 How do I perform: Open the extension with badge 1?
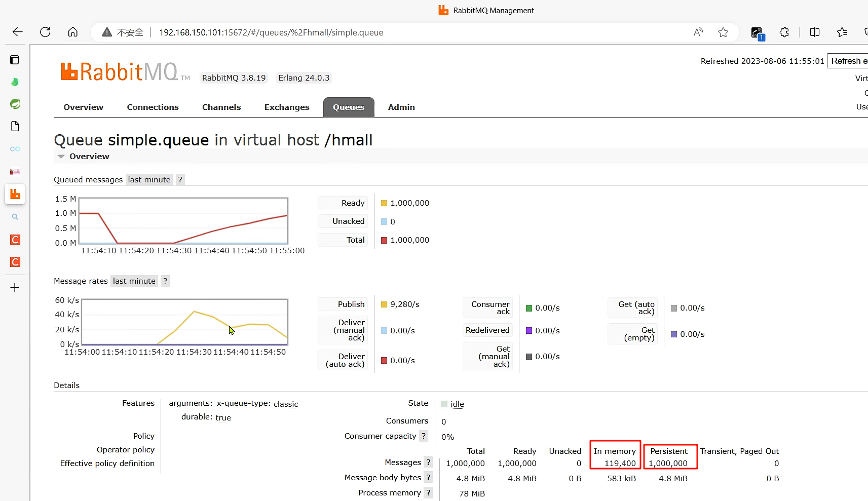coord(758,33)
